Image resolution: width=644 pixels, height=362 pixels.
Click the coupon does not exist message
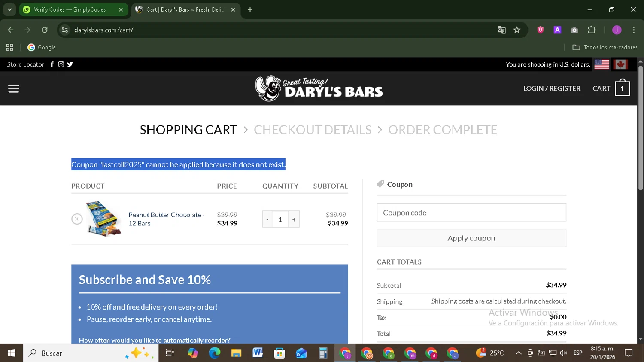(178, 164)
